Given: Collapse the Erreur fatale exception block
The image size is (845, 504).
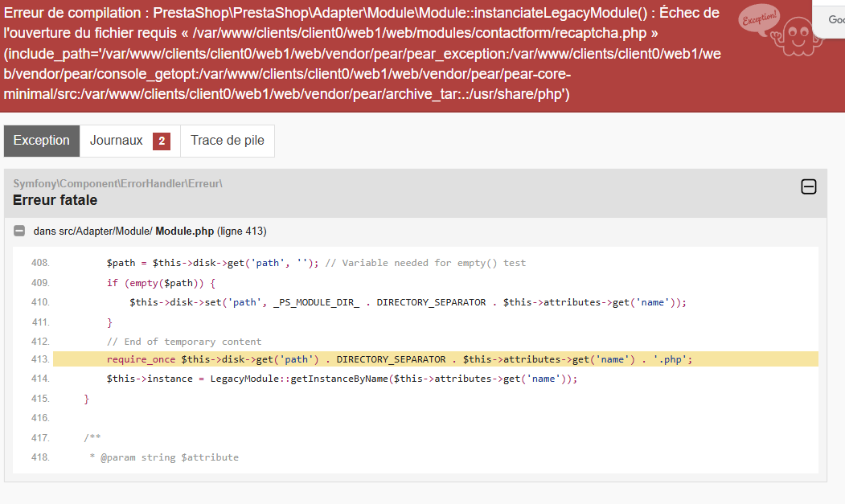Looking at the screenshot, I should (808, 186).
